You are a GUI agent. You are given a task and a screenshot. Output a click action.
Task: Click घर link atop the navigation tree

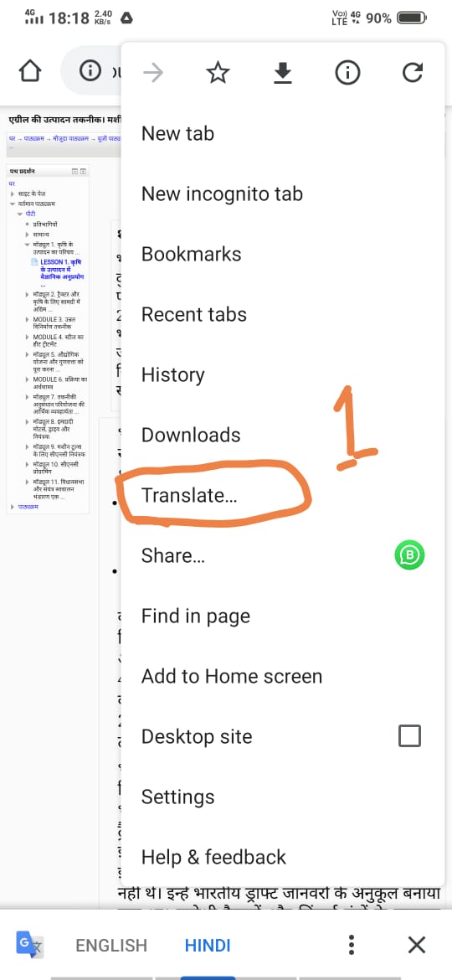[12, 183]
